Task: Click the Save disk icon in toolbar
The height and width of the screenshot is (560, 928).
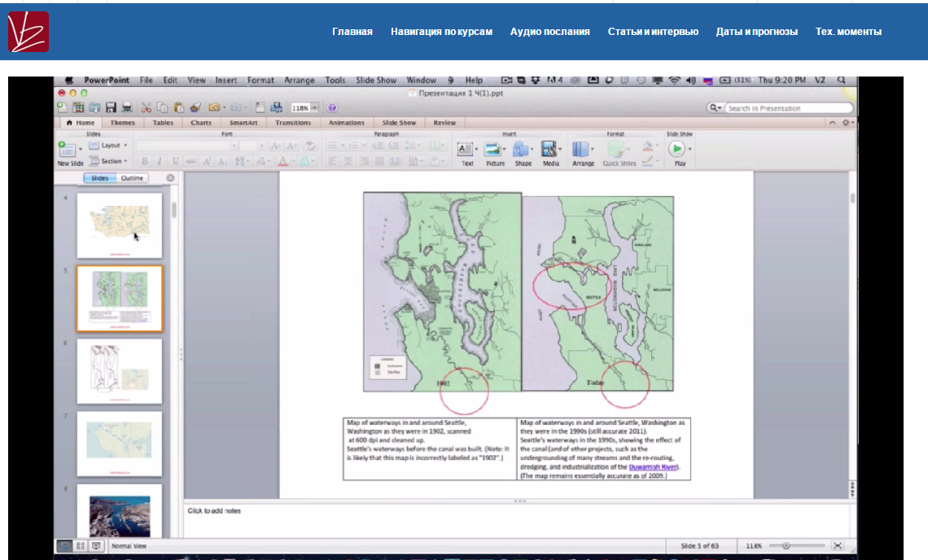Action: (x=111, y=107)
